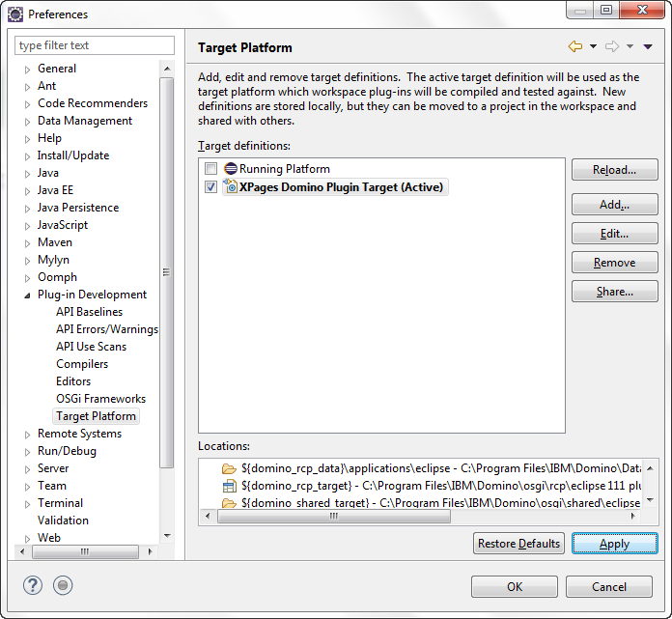Expand the General tree node
Screen dimensions: 672x619
pyautogui.click(x=27, y=70)
